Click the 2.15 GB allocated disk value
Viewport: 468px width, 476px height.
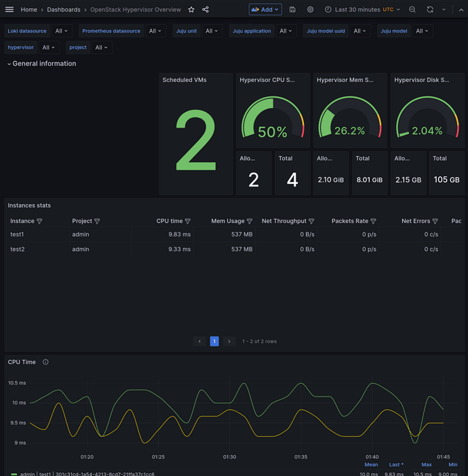(x=408, y=180)
